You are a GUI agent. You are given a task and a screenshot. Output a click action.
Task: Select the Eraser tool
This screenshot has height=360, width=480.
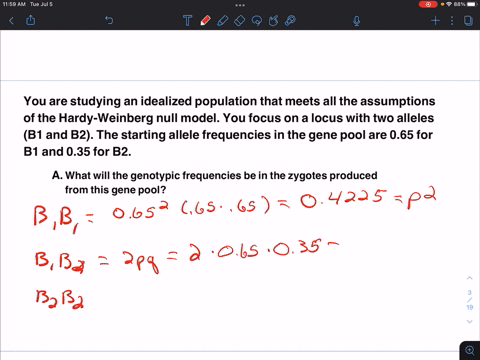239,21
